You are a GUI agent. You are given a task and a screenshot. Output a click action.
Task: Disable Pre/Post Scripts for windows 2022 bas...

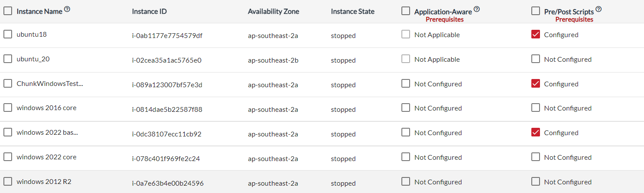pyautogui.click(x=536, y=133)
